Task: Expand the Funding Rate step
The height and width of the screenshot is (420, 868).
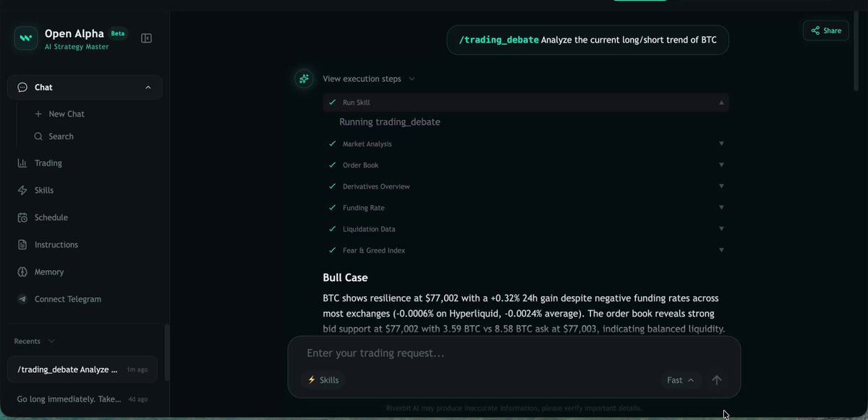Action: (x=526, y=208)
